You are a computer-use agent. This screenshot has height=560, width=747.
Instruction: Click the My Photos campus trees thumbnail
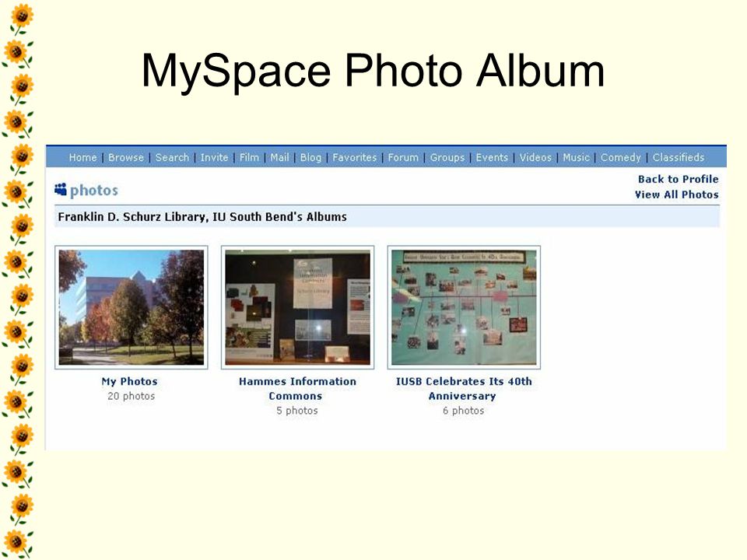(x=132, y=307)
